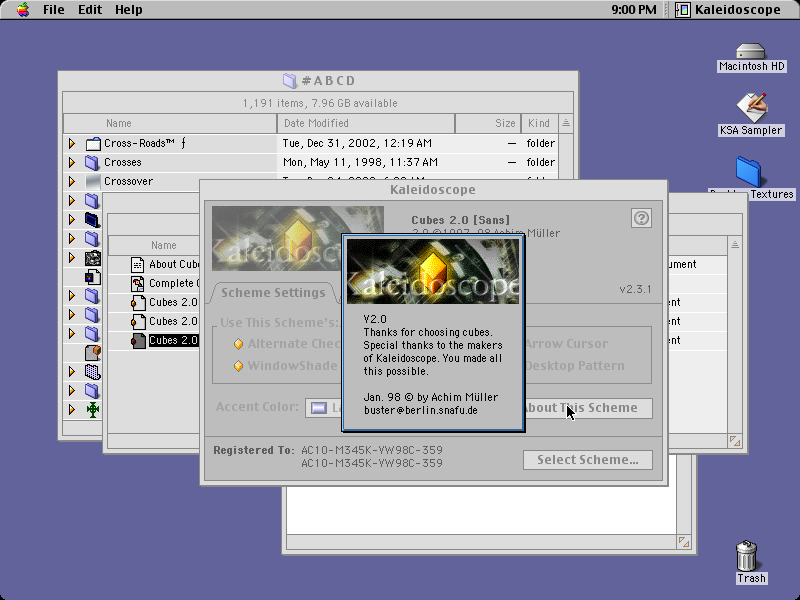Click the 9:00 PM menu bar clock
This screenshot has height=600, width=800.
click(634, 10)
